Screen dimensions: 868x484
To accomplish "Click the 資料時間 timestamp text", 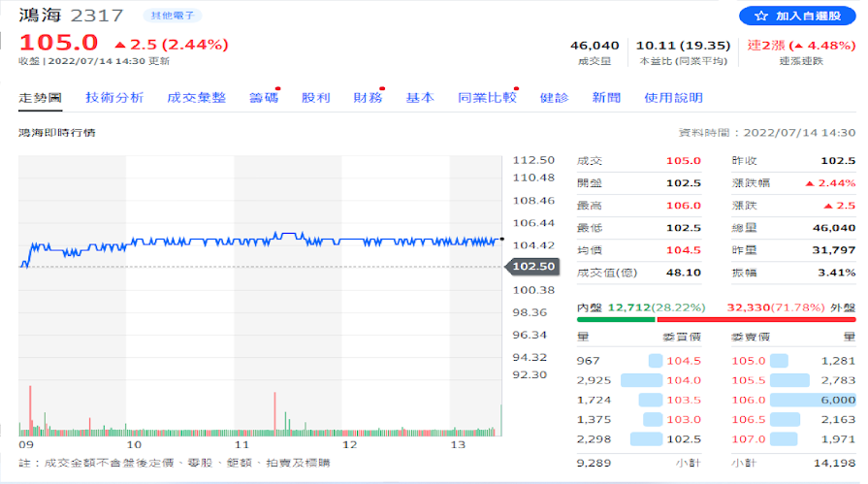I will [x=767, y=133].
